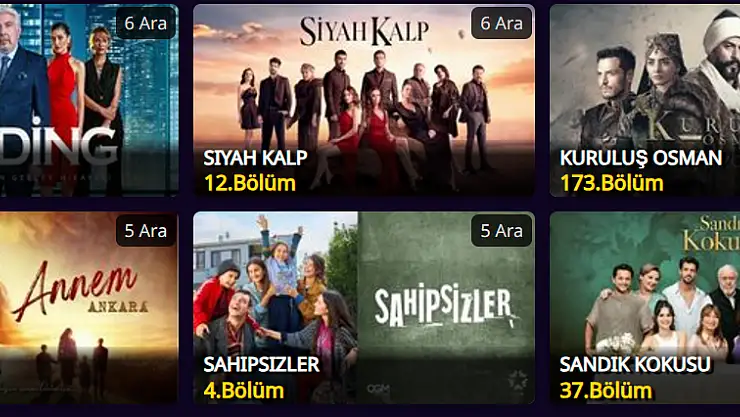The height and width of the screenshot is (417, 740).
Task: Open the 12.Bölüm episode link
Action: pyautogui.click(x=250, y=183)
